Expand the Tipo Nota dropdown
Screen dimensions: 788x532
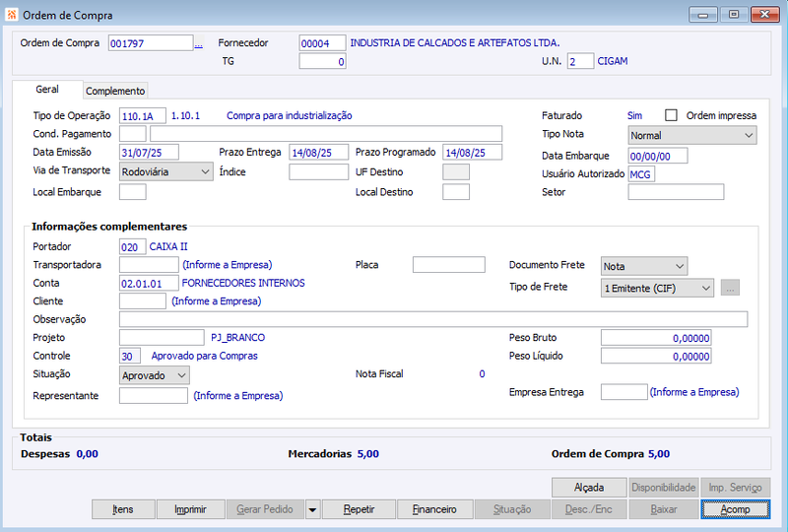[x=692, y=135]
